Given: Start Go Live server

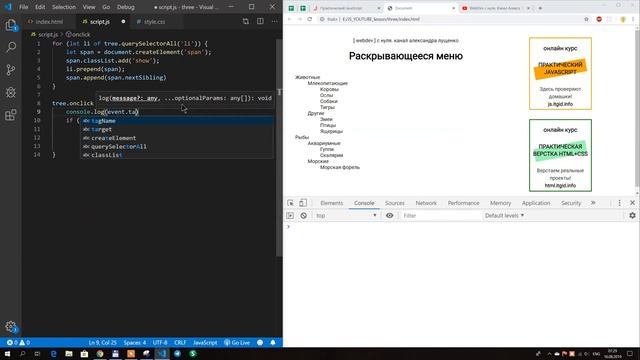Looking at the screenshot, I should tap(237, 342).
